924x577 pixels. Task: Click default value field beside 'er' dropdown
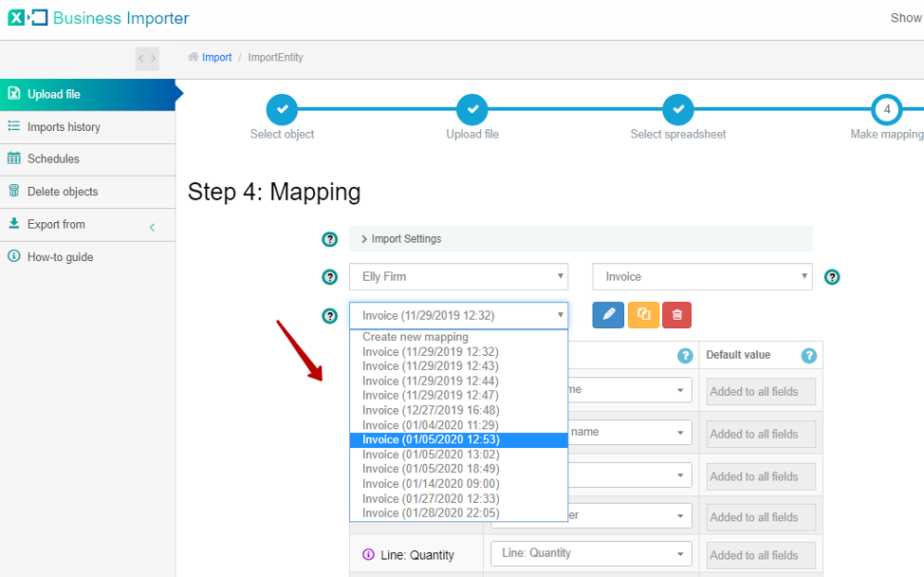[761, 517]
